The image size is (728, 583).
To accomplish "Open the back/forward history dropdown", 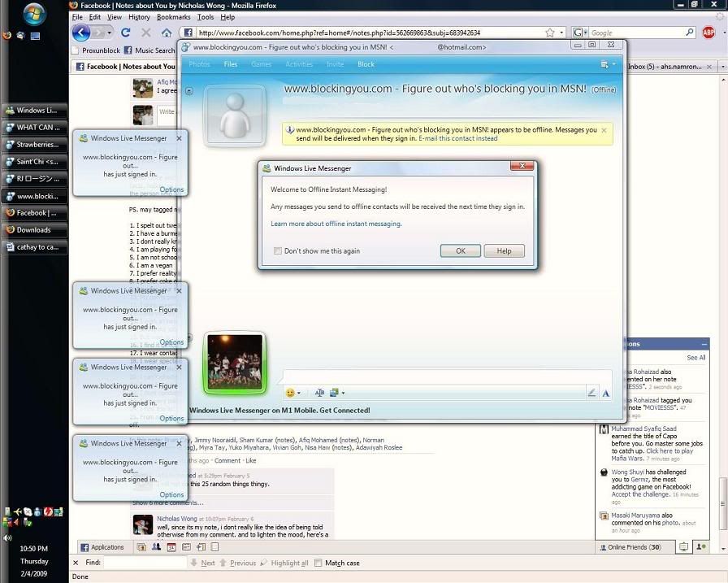I will point(109,33).
